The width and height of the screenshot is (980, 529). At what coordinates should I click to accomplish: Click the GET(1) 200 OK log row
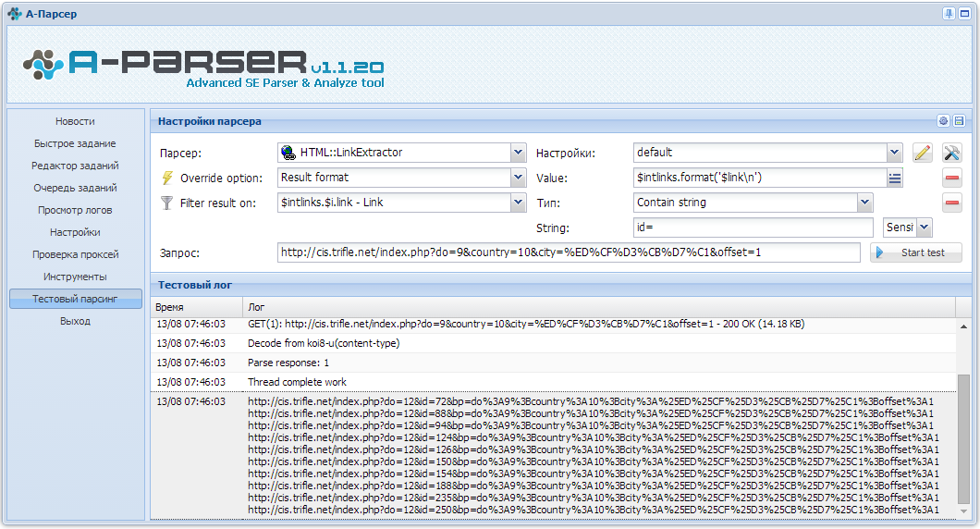point(553,324)
